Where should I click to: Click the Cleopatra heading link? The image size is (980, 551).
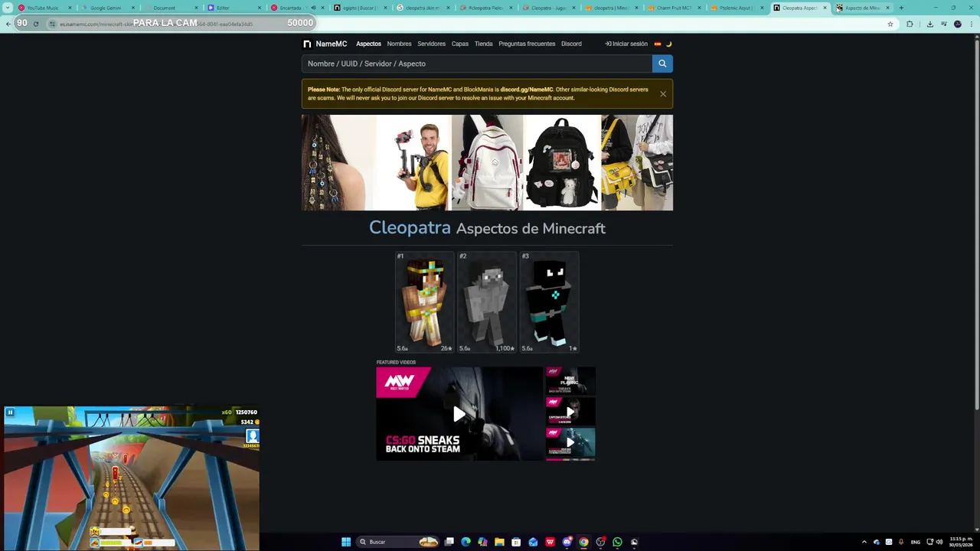coord(410,227)
